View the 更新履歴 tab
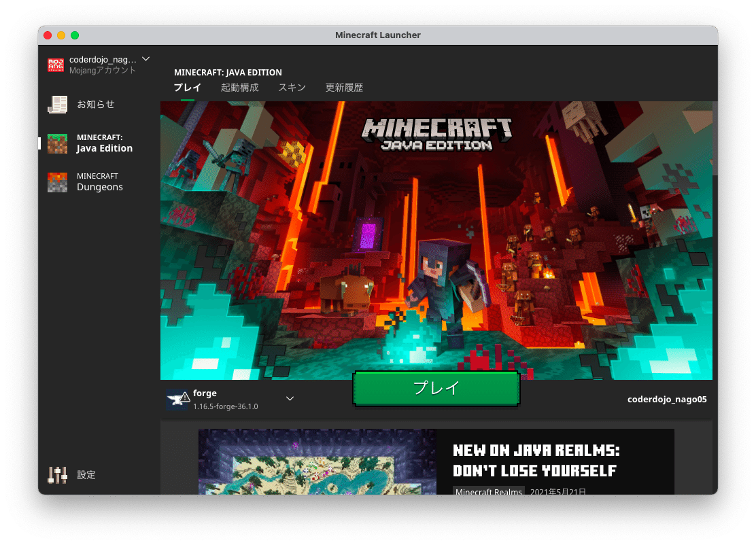Image resolution: width=756 pixels, height=545 pixels. [343, 87]
